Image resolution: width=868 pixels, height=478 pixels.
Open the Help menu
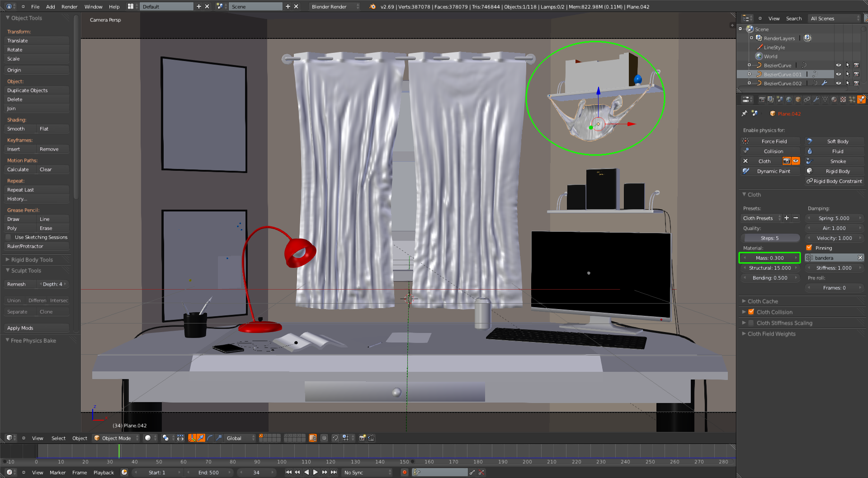point(114,6)
